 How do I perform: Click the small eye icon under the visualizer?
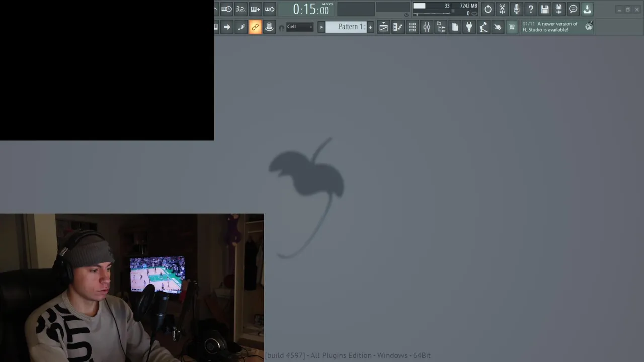click(x=406, y=15)
